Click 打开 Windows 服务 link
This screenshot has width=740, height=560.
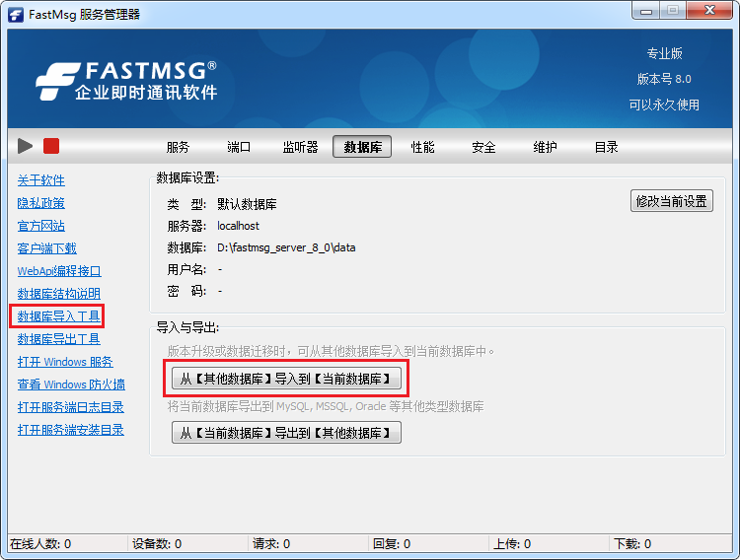pyautogui.click(x=65, y=362)
